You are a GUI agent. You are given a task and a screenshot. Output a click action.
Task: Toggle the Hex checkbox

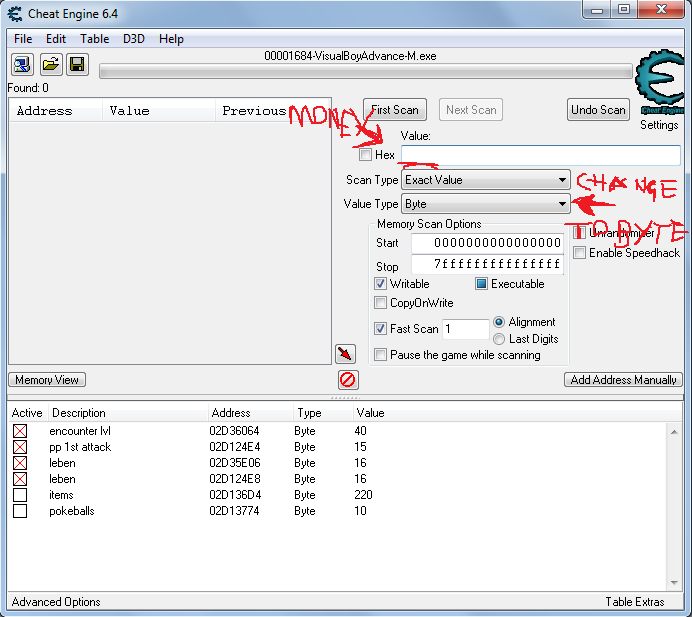click(x=365, y=154)
